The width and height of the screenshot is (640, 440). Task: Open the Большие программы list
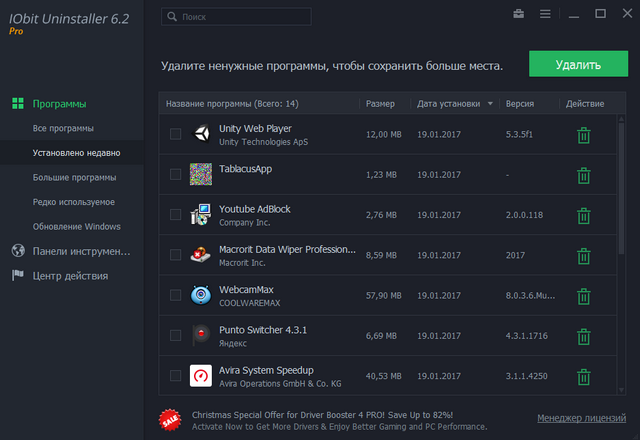(x=74, y=177)
